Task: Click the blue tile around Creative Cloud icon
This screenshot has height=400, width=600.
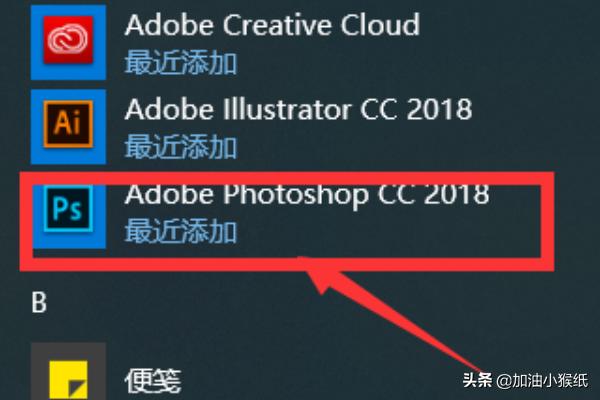Action: pos(68,42)
